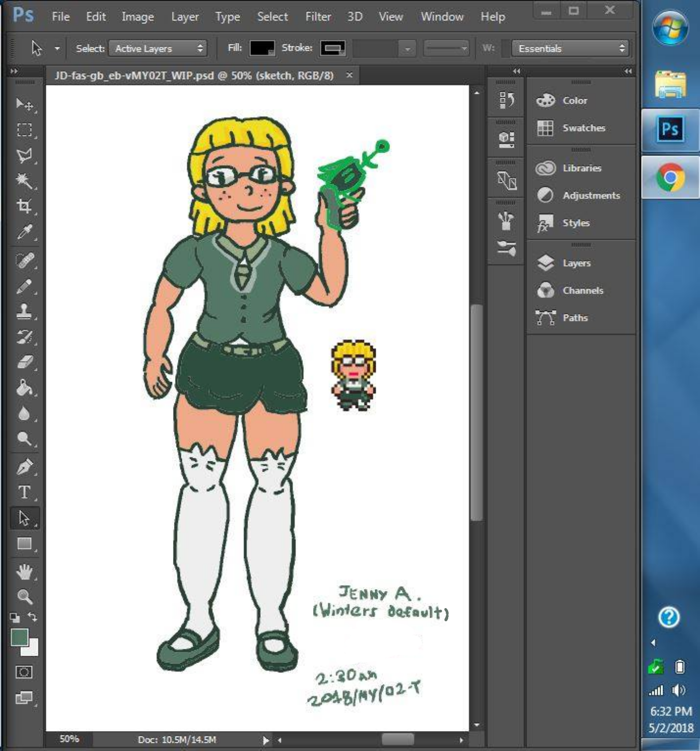Click the Fill color swatch

coord(262,48)
